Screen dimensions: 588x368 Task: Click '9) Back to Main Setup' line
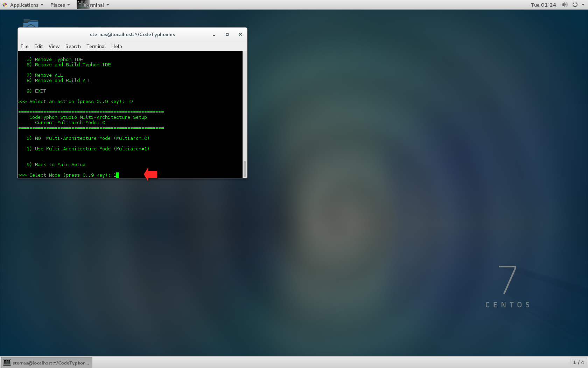tap(56, 164)
